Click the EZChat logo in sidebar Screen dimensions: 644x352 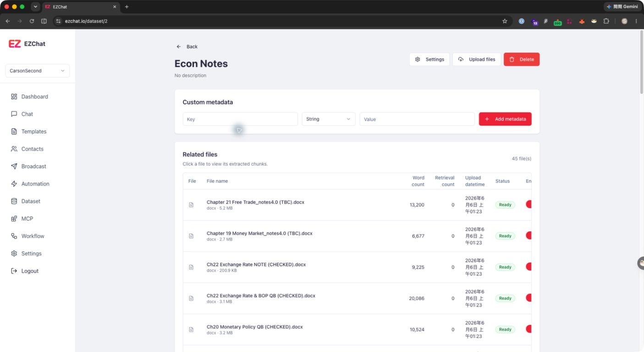click(27, 44)
